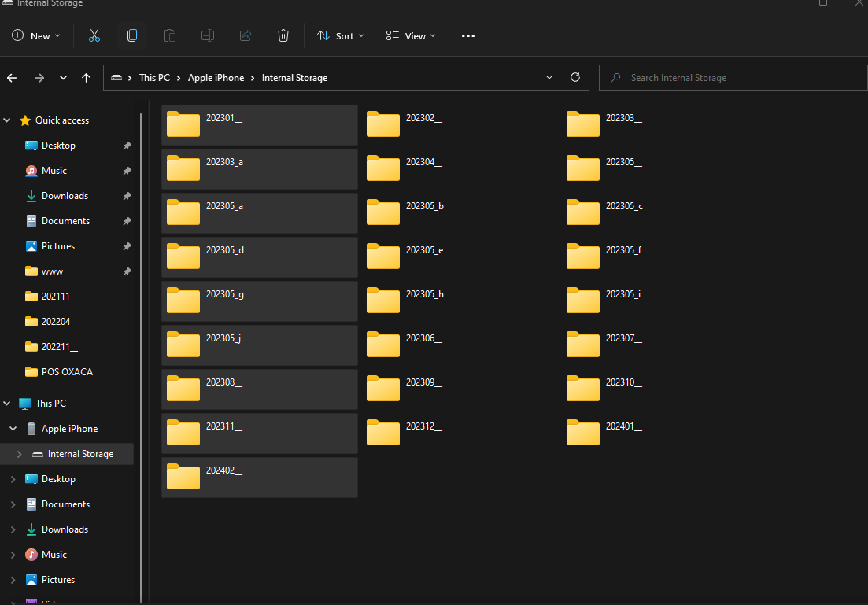The width and height of the screenshot is (868, 605).
Task: Select POS OXACA folder in sidebar
Action: pos(67,372)
